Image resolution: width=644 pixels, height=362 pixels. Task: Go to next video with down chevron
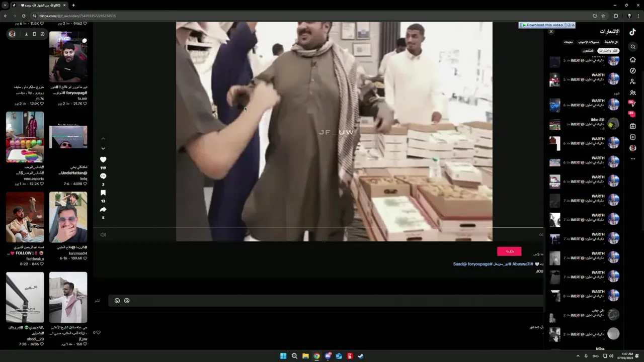pyautogui.click(x=103, y=148)
